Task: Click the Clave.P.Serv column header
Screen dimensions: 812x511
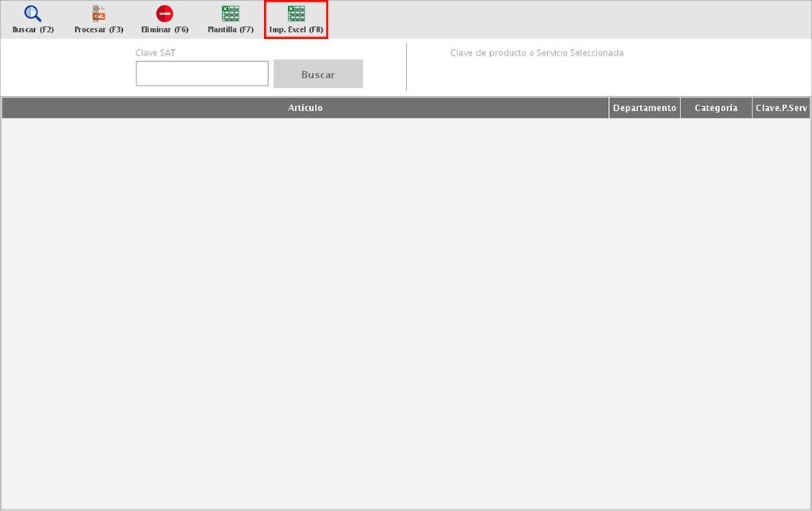Action: (781, 108)
